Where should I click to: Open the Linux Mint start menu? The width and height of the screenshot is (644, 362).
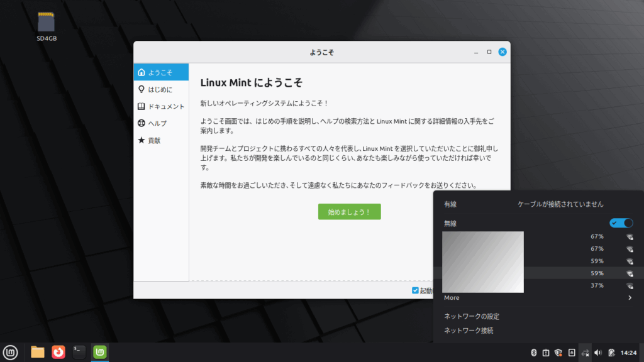pos(9,352)
